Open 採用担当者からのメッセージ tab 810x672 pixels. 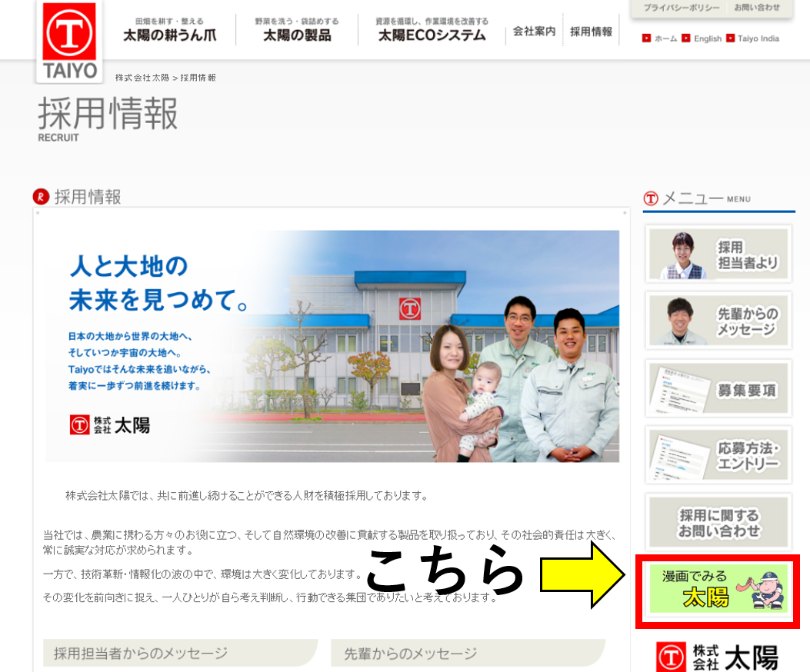tap(180, 653)
